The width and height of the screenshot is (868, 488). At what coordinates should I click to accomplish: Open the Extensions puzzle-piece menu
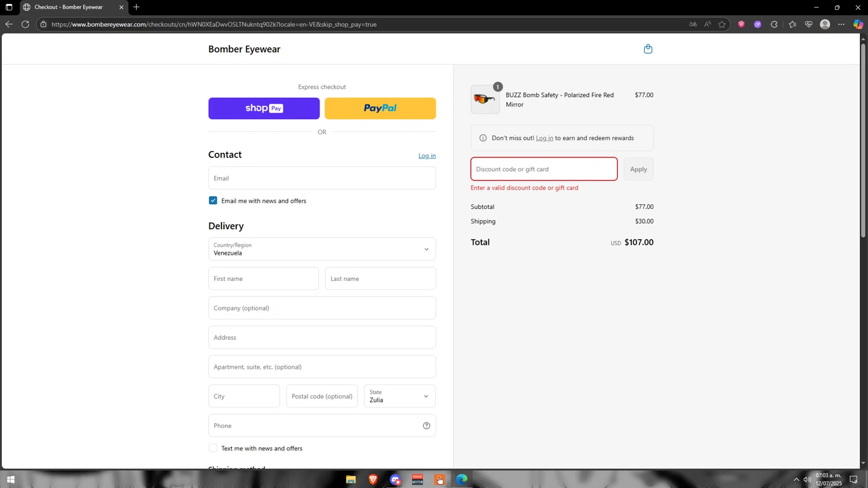[774, 24]
